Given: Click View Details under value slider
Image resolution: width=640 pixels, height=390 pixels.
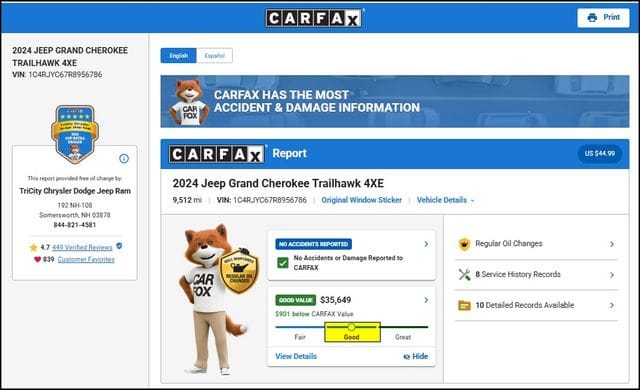Looking at the screenshot, I should 296,356.
